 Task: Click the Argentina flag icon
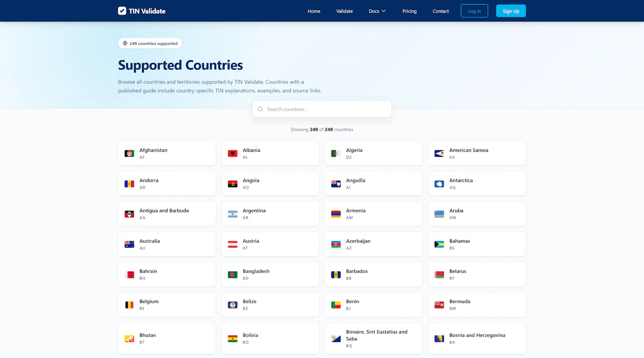tap(233, 214)
